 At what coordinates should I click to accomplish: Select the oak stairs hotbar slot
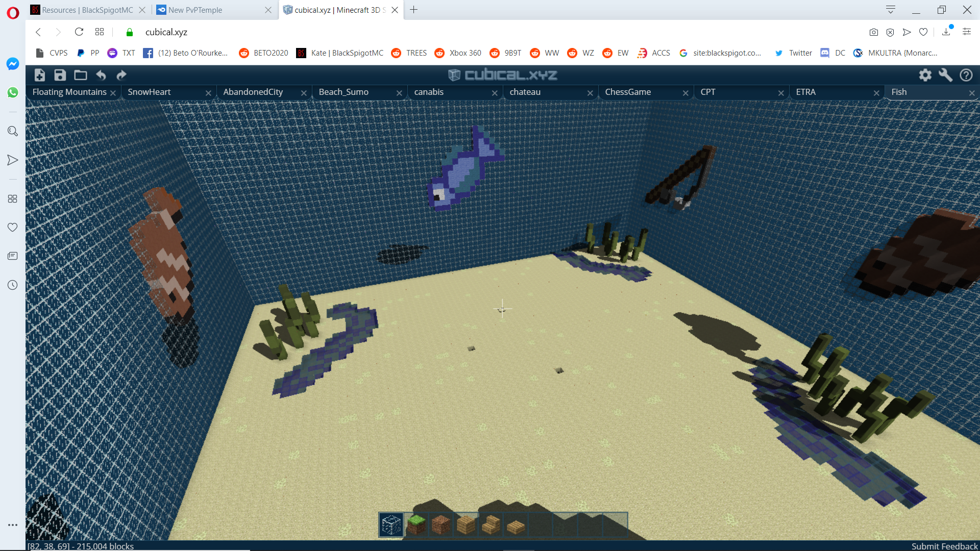pos(491,524)
